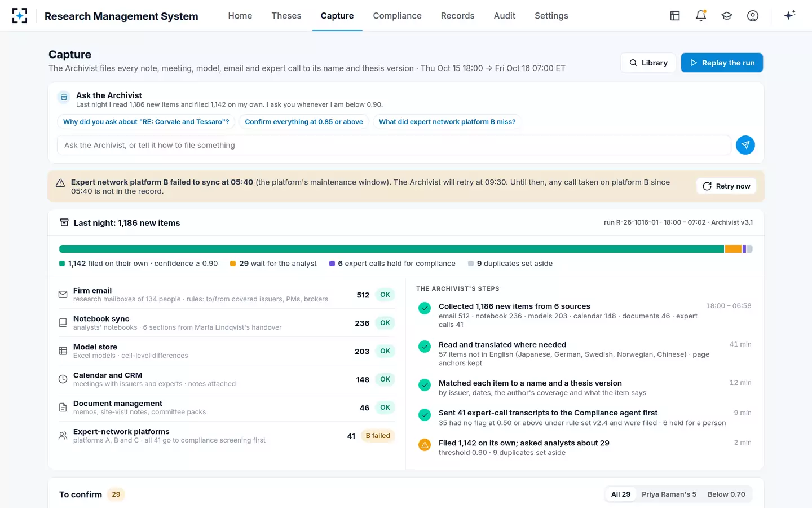Open the Records tab

457,16
